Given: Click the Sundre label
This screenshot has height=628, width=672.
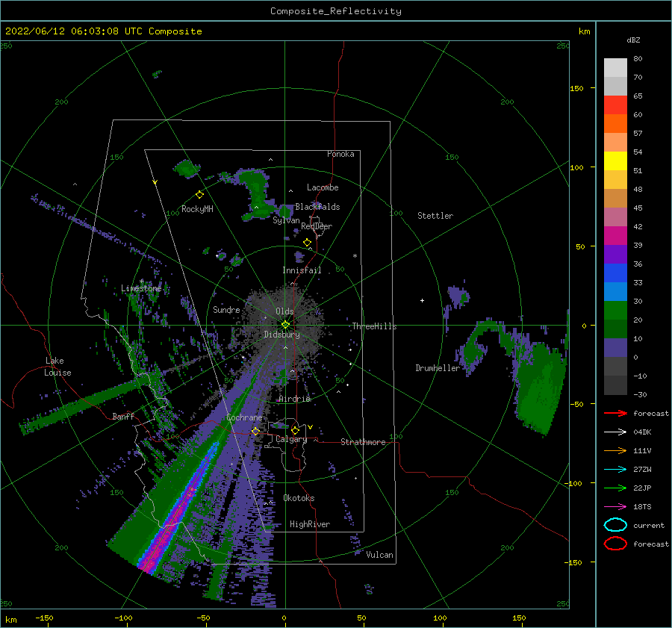Looking at the screenshot, I should pyautogui.click(x=226, y=310).
